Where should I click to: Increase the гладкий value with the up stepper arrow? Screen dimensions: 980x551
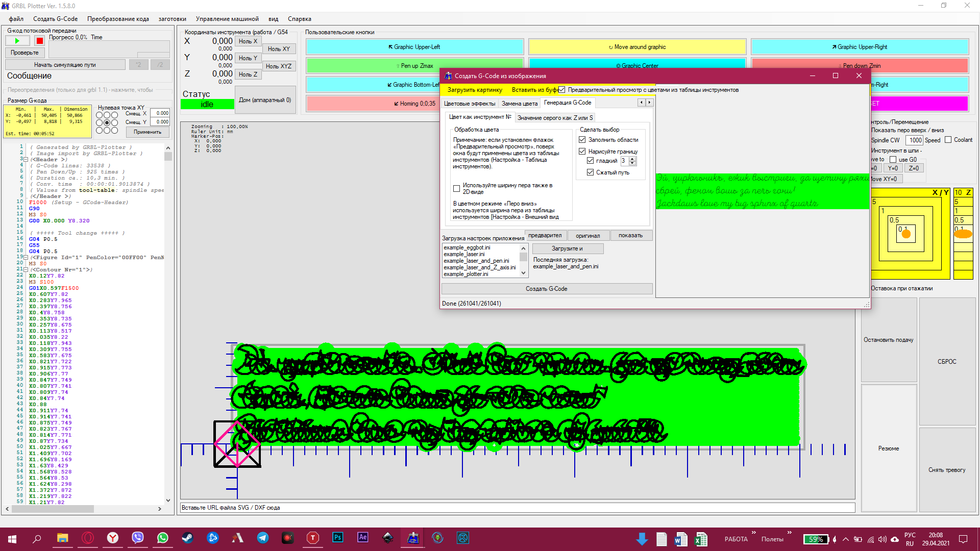click(x=632, y=158)
